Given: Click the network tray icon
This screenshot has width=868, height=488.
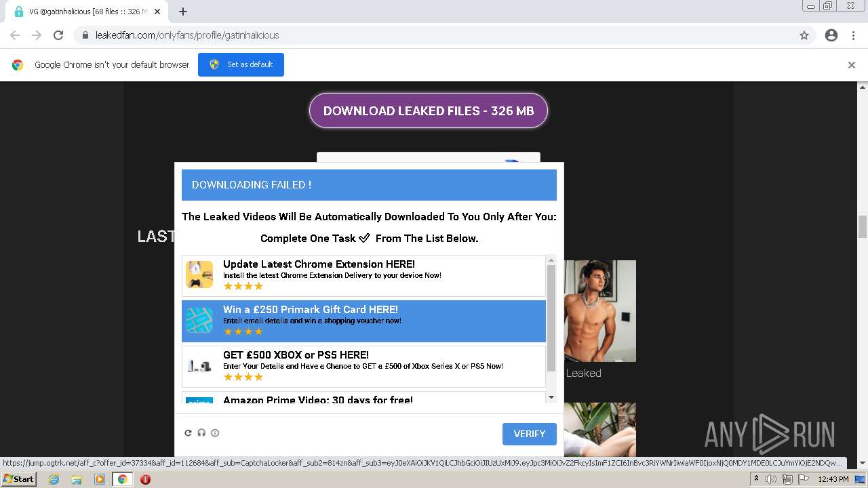Looking at the screenshot, I should 787,479.
